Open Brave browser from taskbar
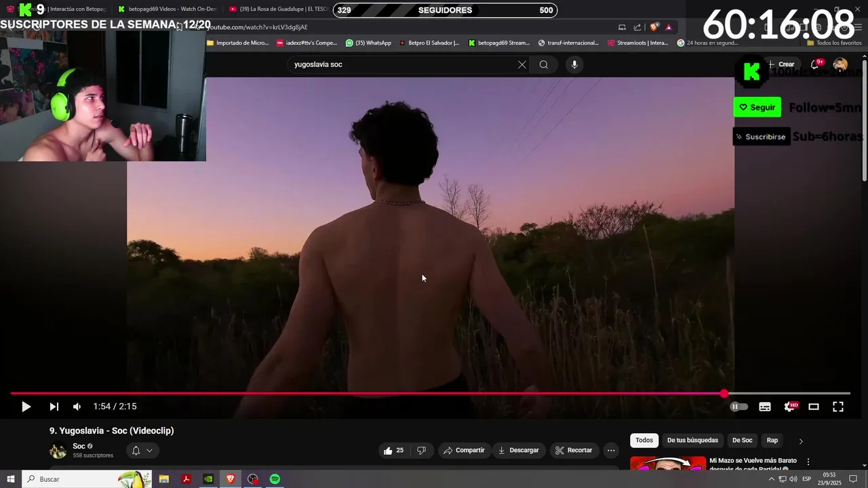Screen dimensions: 868x488 tap(231, 479)
